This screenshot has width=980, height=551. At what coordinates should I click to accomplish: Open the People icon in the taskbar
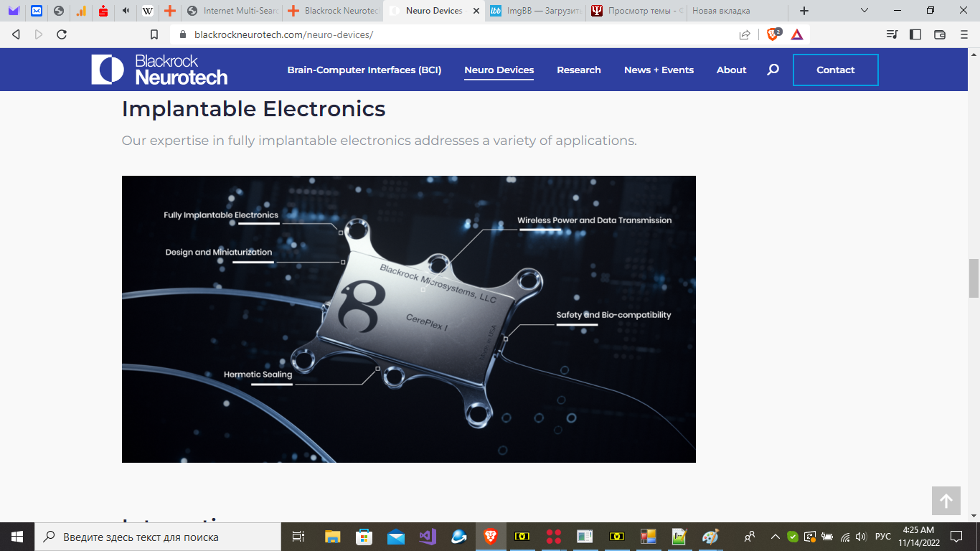[750, 537]
